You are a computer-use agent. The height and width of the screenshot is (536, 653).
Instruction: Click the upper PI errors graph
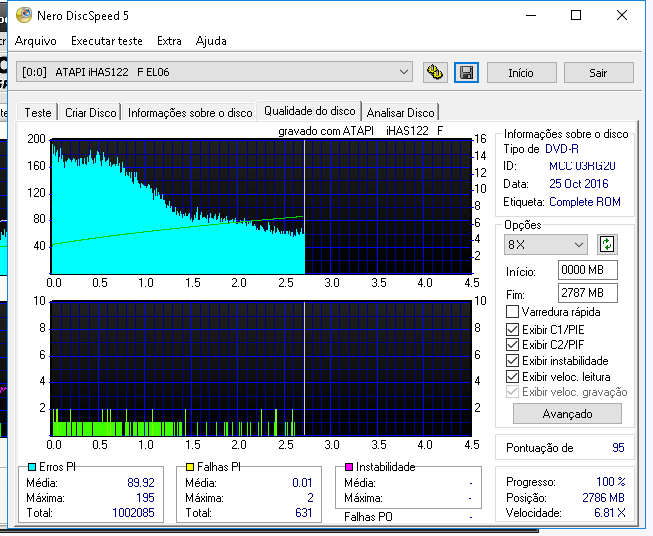coord(261,207)
